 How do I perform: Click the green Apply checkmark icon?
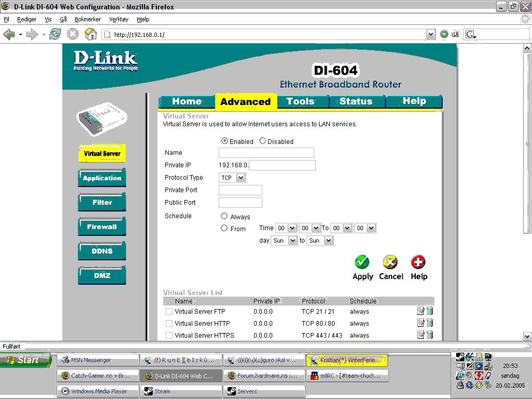(x=362, y=262)
